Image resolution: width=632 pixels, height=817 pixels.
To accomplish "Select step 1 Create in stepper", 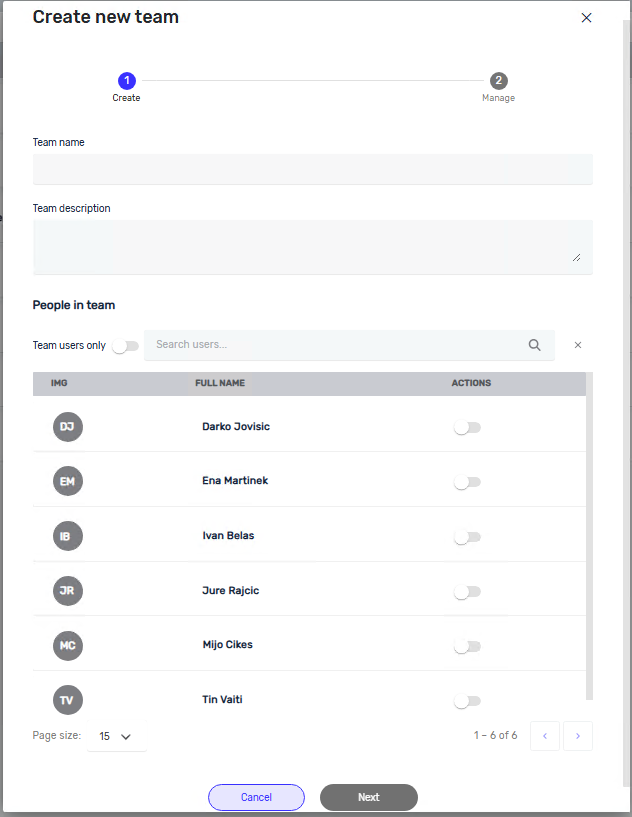I will pyautogui.click(x=126, y=81).
